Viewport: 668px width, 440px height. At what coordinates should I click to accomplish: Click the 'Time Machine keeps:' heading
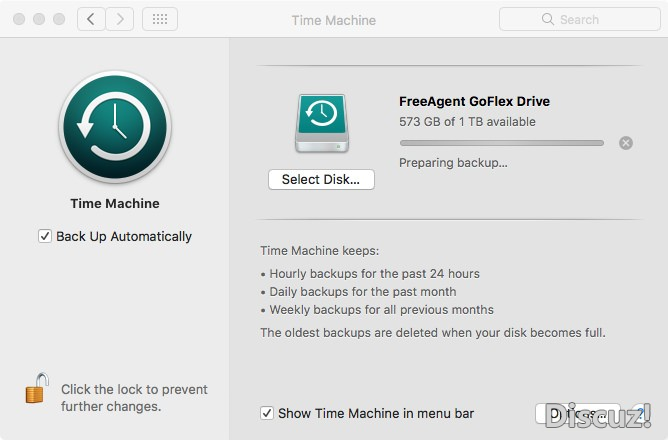pos(320,250)
